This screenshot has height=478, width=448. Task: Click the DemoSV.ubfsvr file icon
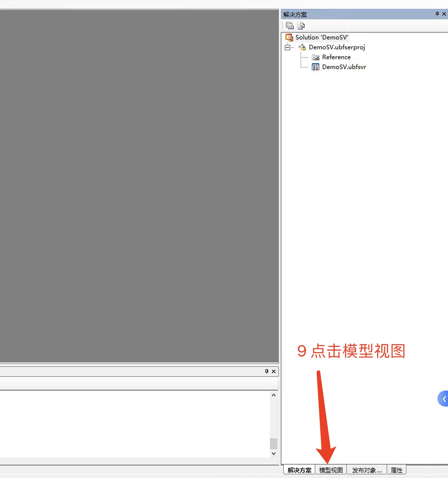(315, 67)
